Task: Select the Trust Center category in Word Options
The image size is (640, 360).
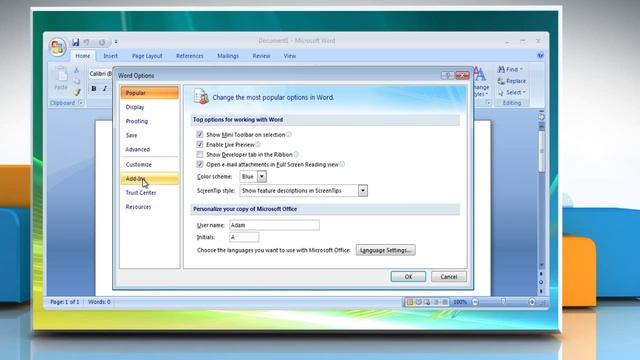Action: click(x=150, y=193)
